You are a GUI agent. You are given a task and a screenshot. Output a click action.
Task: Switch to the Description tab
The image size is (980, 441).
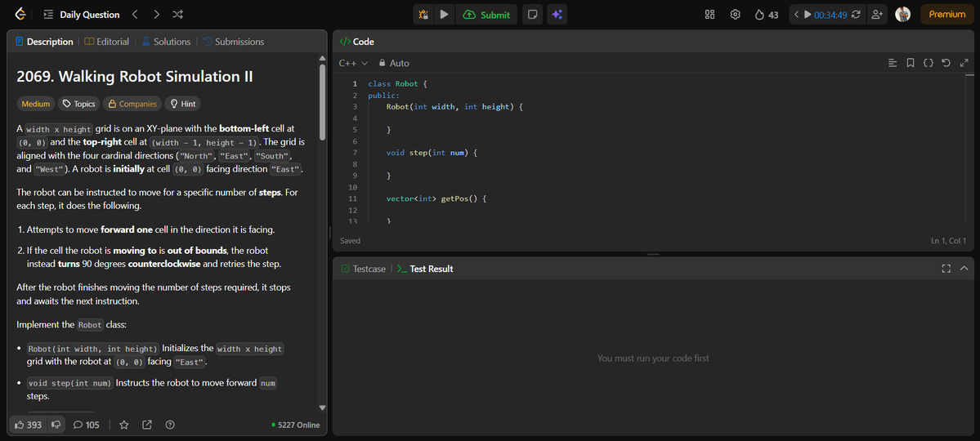coord(44,42)
